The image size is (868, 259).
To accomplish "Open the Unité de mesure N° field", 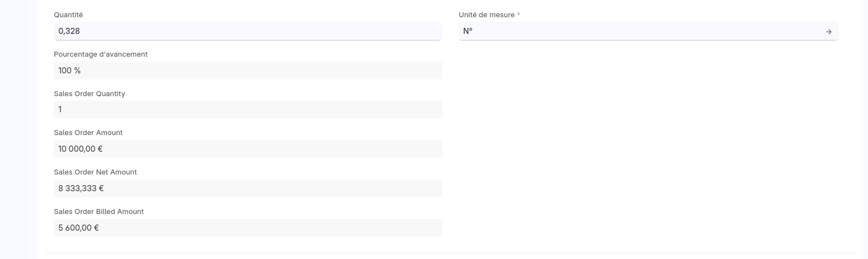I will click(639, 32).
